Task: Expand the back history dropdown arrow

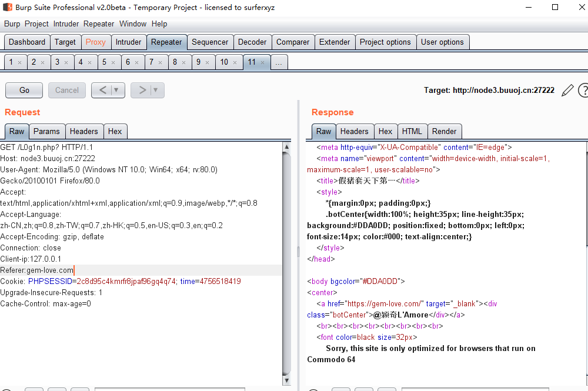Action: coord(116,90)
